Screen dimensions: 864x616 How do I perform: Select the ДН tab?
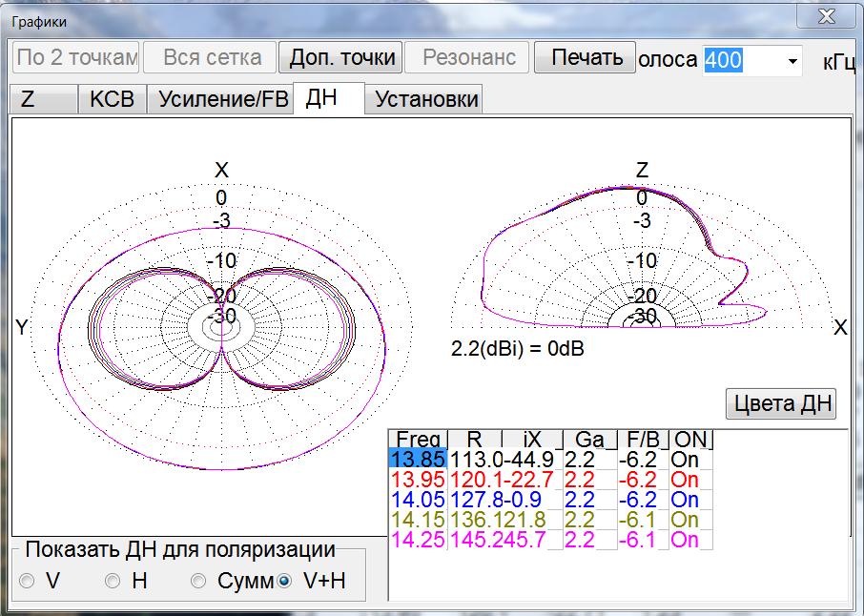328,98
